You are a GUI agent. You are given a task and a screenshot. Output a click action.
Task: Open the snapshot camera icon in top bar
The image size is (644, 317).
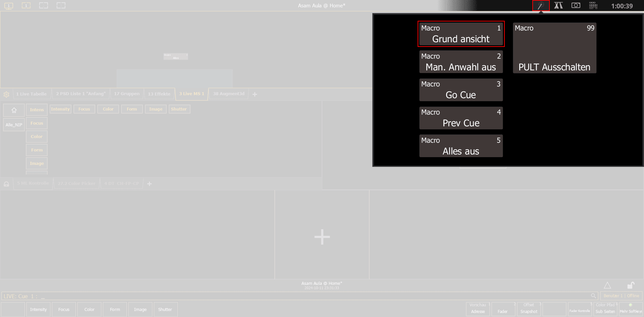(576, 6)
